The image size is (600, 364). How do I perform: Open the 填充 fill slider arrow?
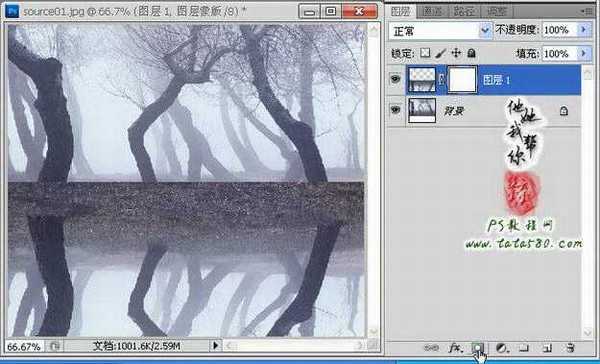coord(584,53)
